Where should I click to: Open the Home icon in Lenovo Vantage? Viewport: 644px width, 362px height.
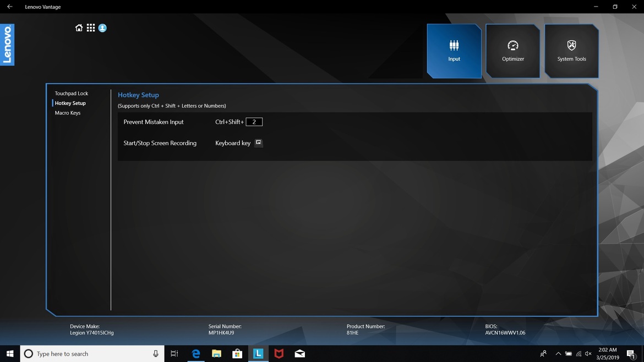pyautogui.click(x=79, y=28)
